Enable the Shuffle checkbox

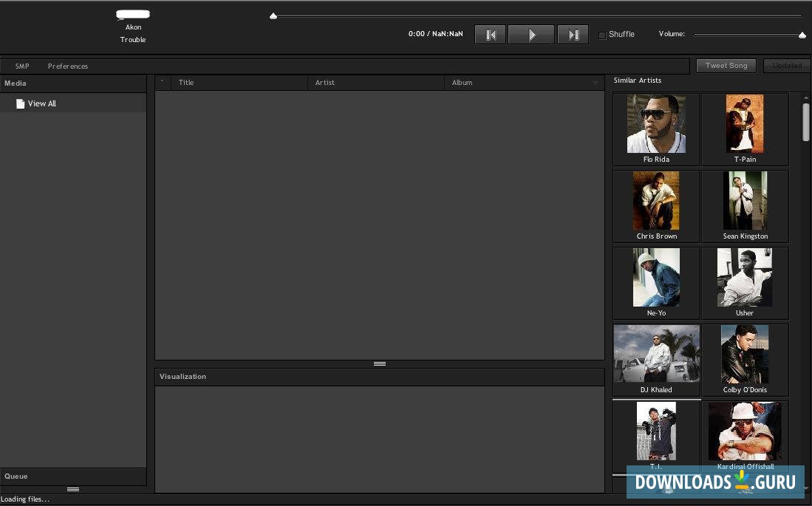pos(602,35)
